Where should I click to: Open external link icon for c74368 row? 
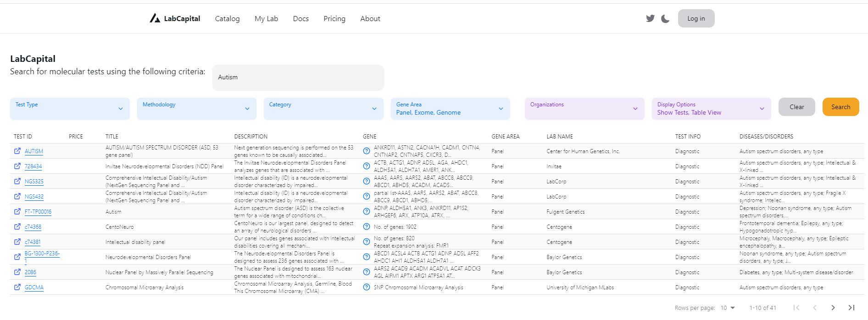point(17,226)
